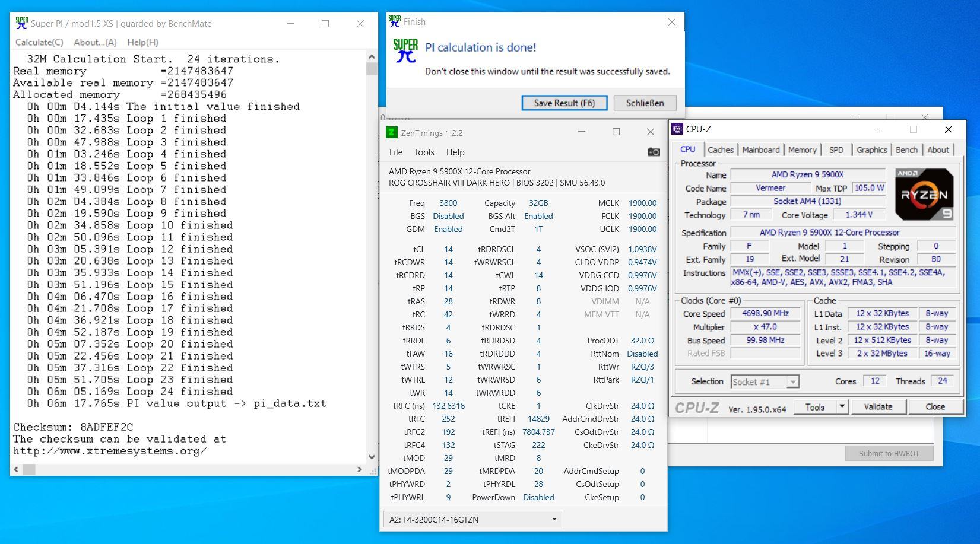This screenshot has width=980, height=544.
Task: Click the Validate button in CPU-Z
Action: click(878, 407)
